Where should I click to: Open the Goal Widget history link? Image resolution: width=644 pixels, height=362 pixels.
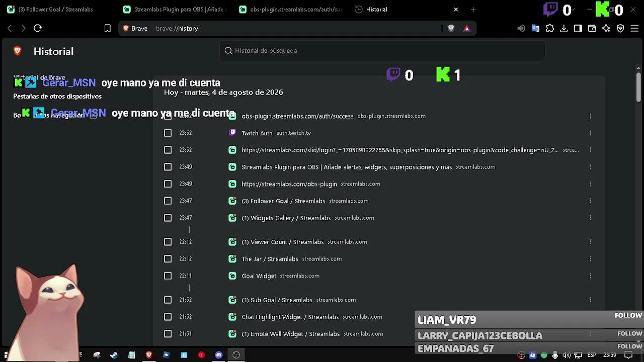(x=259, y=276)
